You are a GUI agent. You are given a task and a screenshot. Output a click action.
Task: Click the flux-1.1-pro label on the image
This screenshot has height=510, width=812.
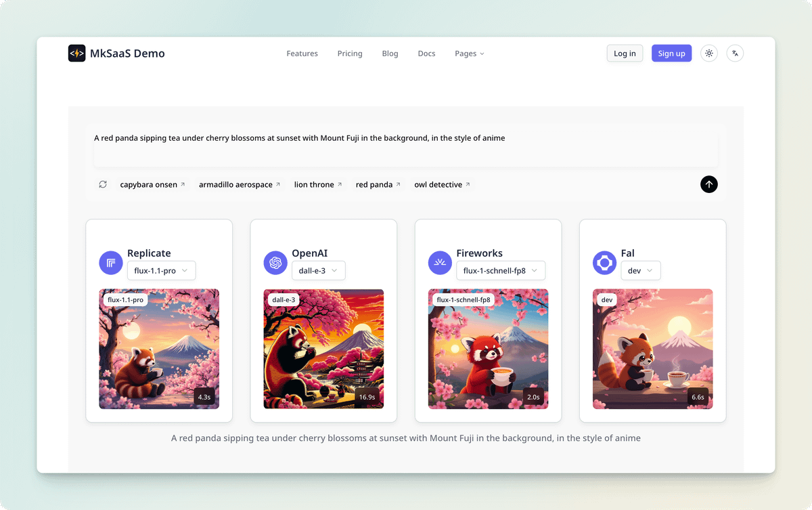pyautogui.click(x=126, y=299)
